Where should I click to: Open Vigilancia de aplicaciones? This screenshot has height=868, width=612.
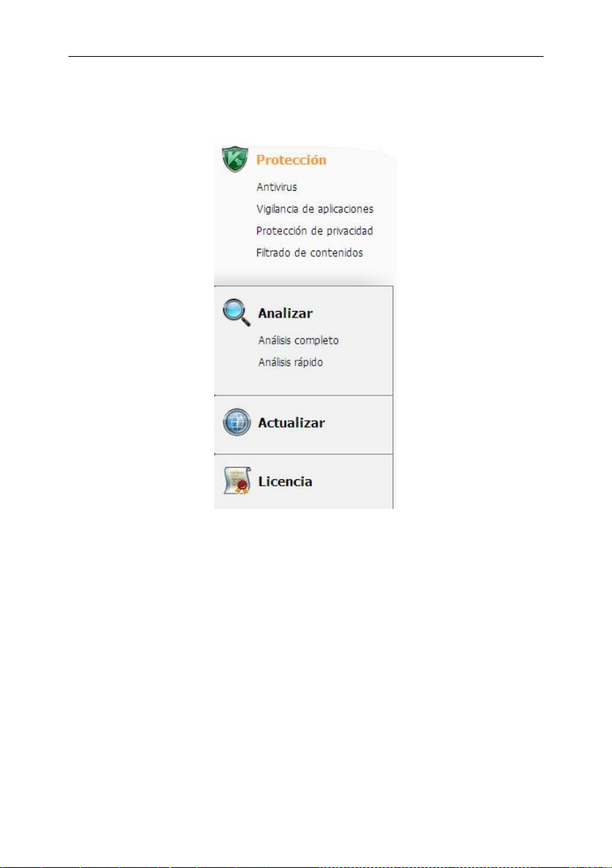coord(315,209)
